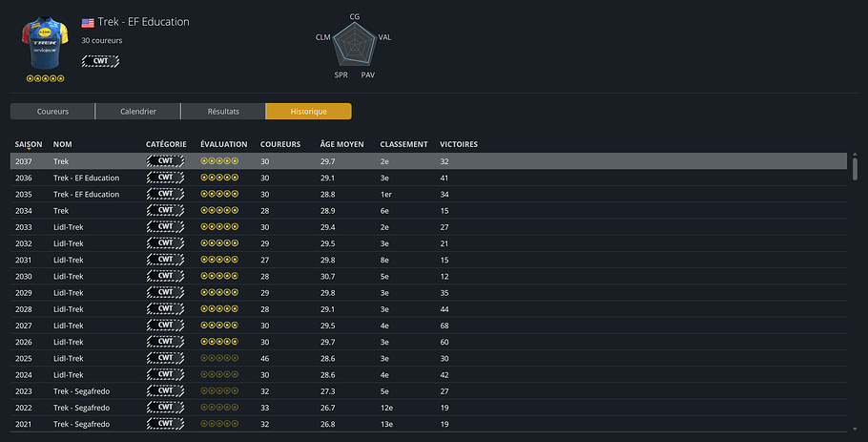Sort by ÂGE MOYEN column header
This screenshot has width=868, height=442.
[341, 144]
